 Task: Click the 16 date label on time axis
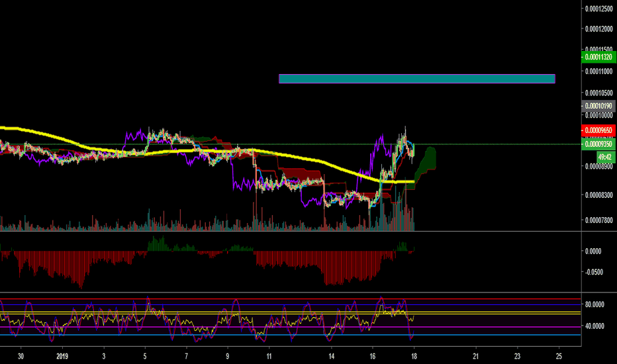pyautogui.click(x=373, y=357)
